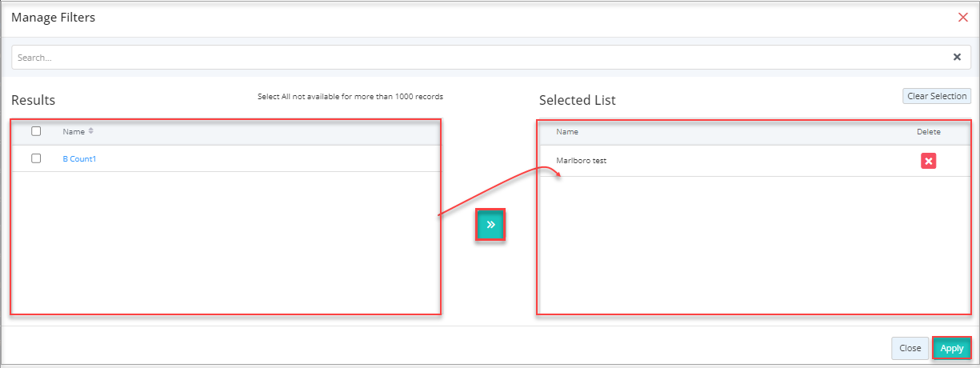Clear the search box using its X icon

pyautogui.click(x=957, y=58)
